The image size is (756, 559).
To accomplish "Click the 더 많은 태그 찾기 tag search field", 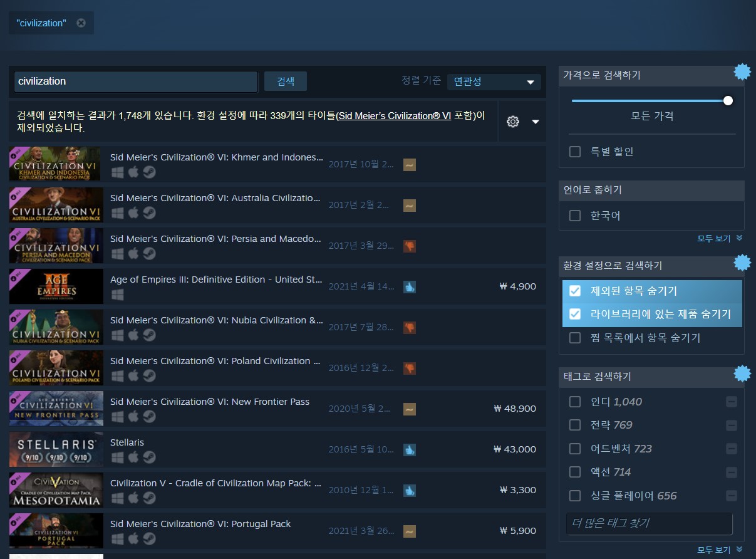I will point(649,523).
